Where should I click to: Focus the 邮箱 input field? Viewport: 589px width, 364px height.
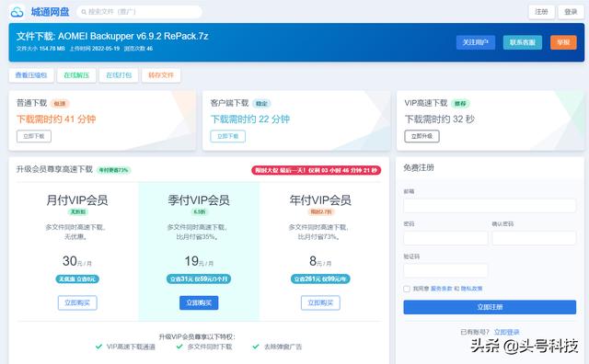(x=490, y=206)
